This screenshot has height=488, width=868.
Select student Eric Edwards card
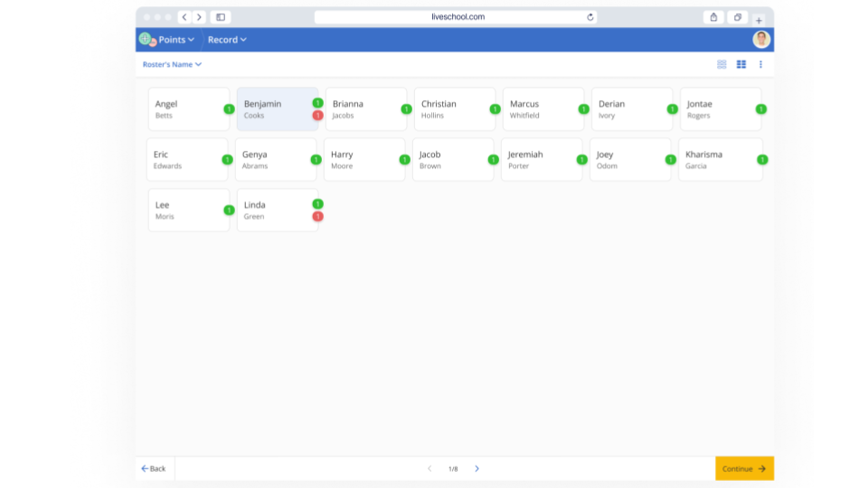click(187, 159)
